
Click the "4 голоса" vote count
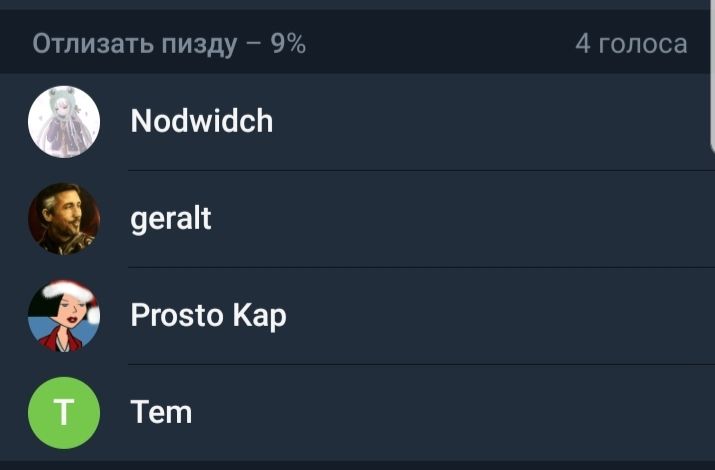click(631, 45)
